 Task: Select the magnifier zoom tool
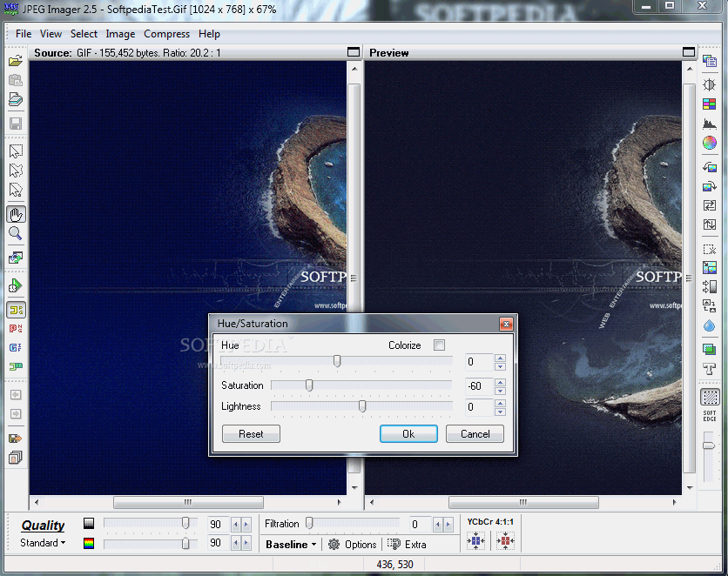pyautogui.click(x=16, y=233)
